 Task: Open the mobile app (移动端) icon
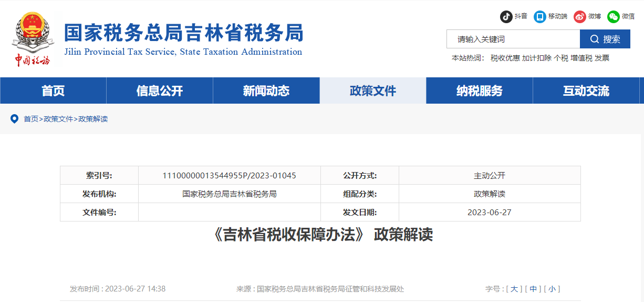[x=539, y=17]
